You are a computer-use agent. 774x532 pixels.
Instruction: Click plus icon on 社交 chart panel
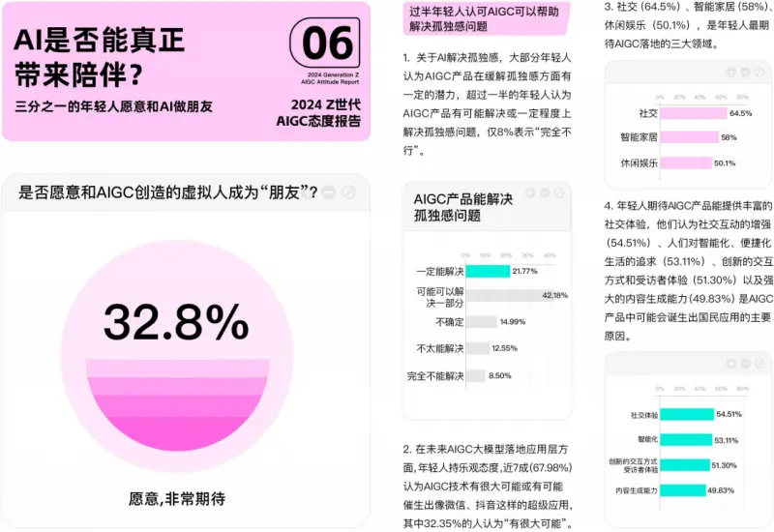(729, 73)
